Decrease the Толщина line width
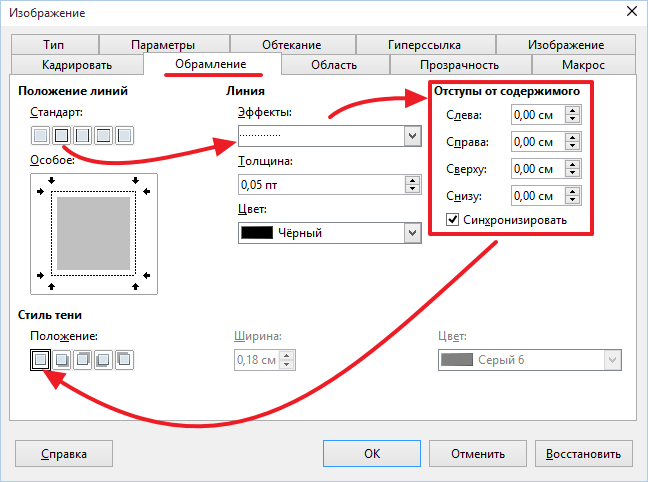This screenshot has height=482, width=648. coord(412,189)
